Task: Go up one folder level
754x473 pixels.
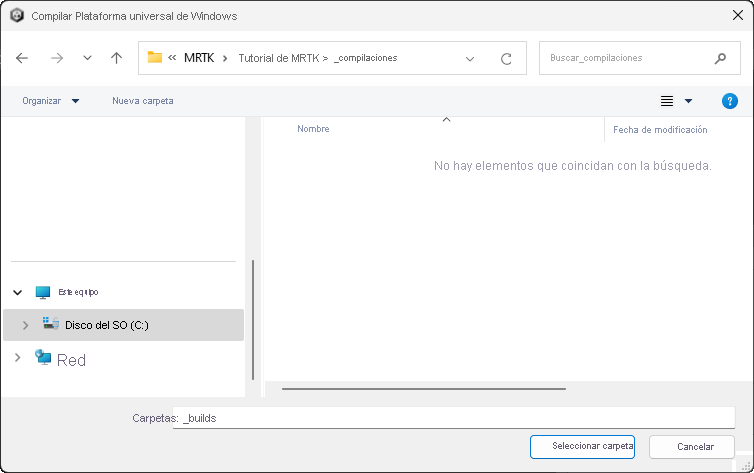Action: tap(116, 58)
